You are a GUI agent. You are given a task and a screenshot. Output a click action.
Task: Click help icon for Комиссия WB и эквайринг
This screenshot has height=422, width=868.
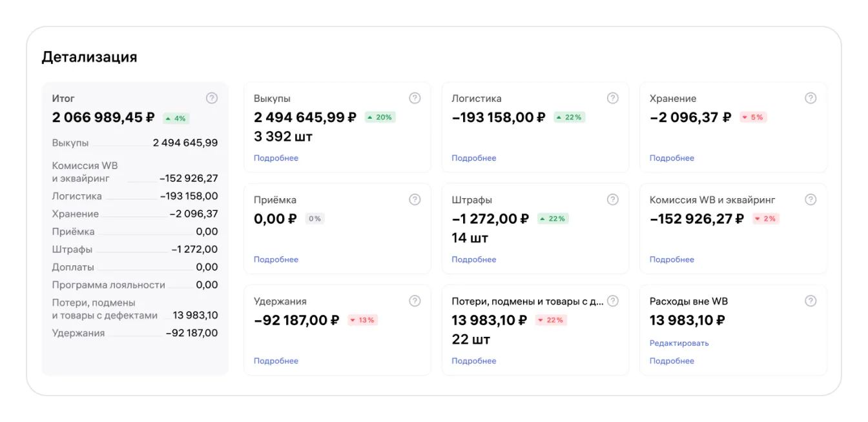click(x=811, y=199)
